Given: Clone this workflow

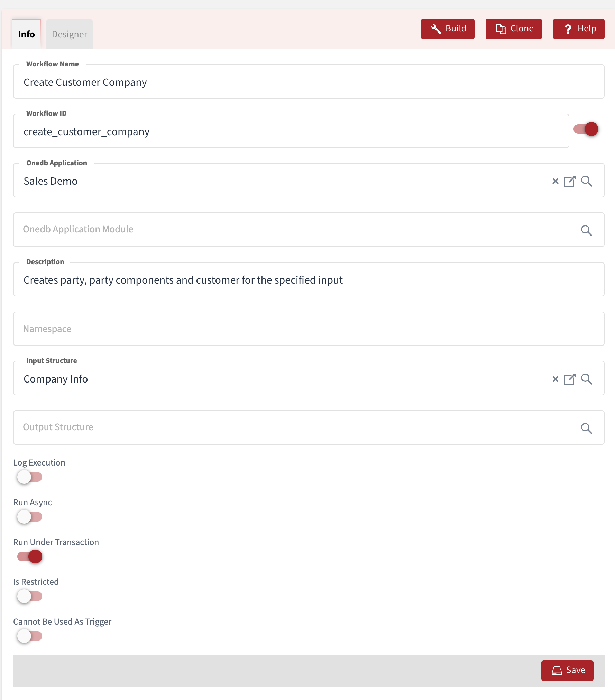Looking at the screenshot, I should coord(514,29).
